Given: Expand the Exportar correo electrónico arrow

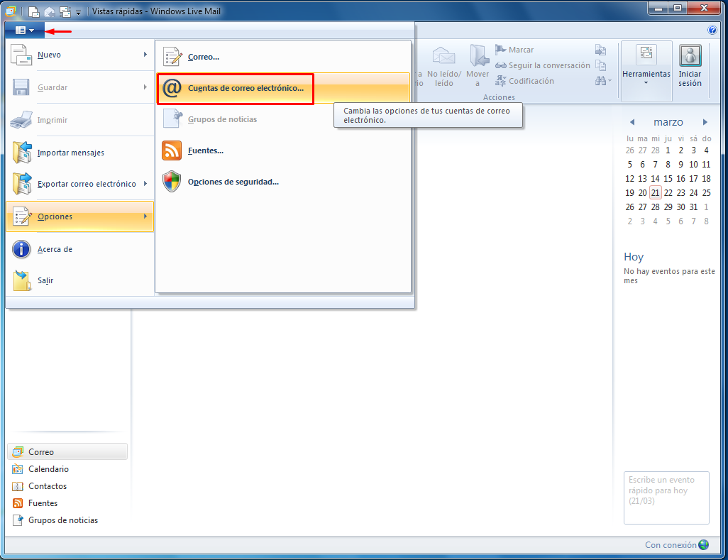Looking at the screenshot, I should click(145, 184).
